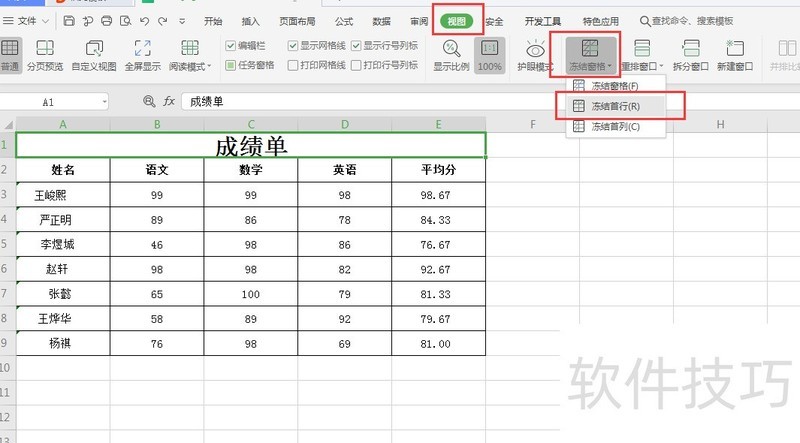Open the 开发工具 Developer Tools tab
800x443 pixels.
(542, 21)
